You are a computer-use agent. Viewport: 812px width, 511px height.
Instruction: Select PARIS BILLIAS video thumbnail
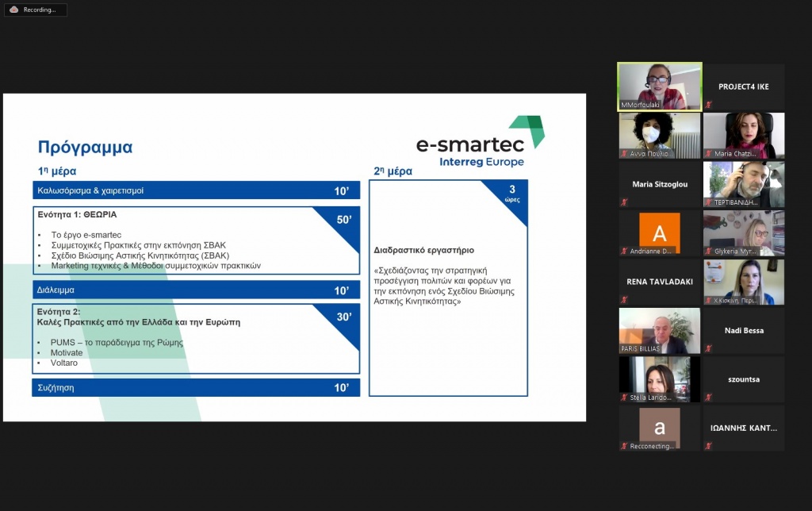660,330
